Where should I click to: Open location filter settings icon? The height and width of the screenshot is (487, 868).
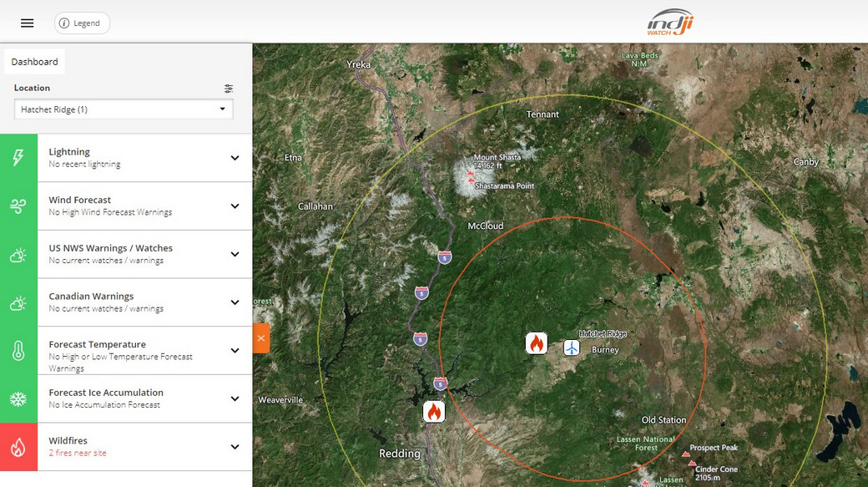(229, 89)
